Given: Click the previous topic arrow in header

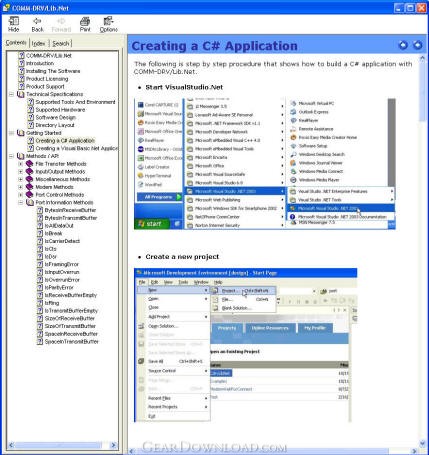Looking at the screenshot, I should click(403, 45).
